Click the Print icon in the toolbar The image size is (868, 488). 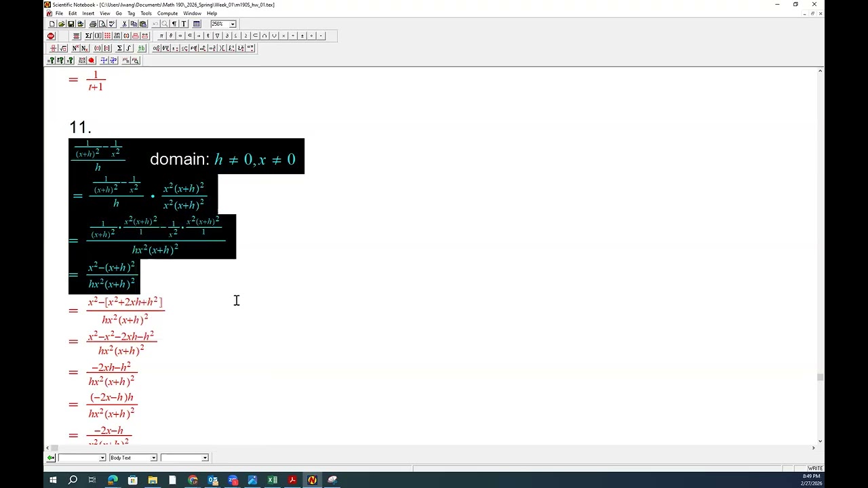point(93,24)
